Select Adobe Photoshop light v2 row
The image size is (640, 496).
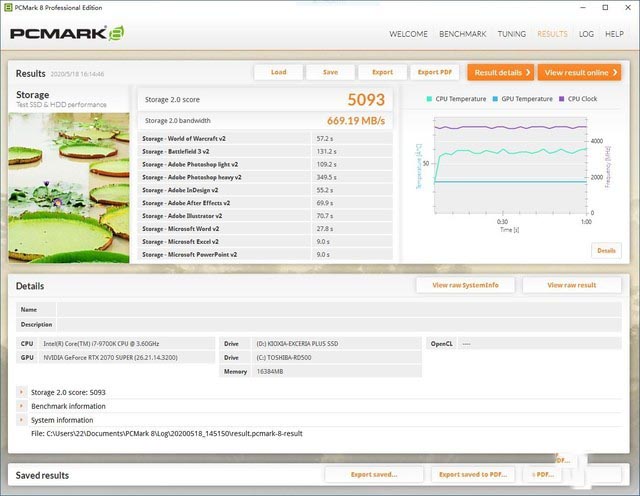tap(265, 164)
